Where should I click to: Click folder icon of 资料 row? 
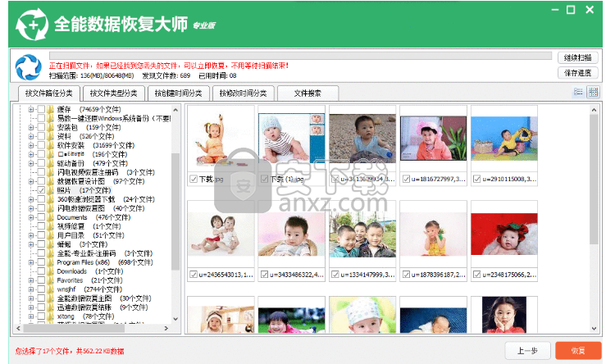pos(51,136)
